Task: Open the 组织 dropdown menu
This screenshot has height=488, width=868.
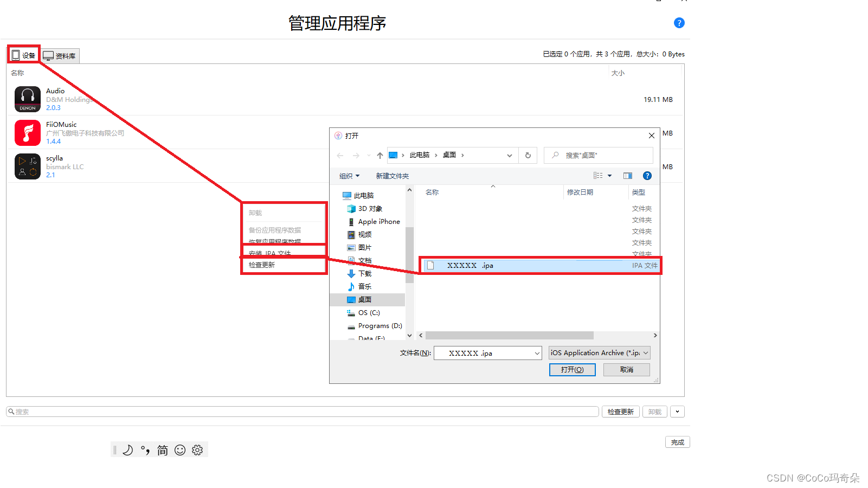Action: coord(349,176)
